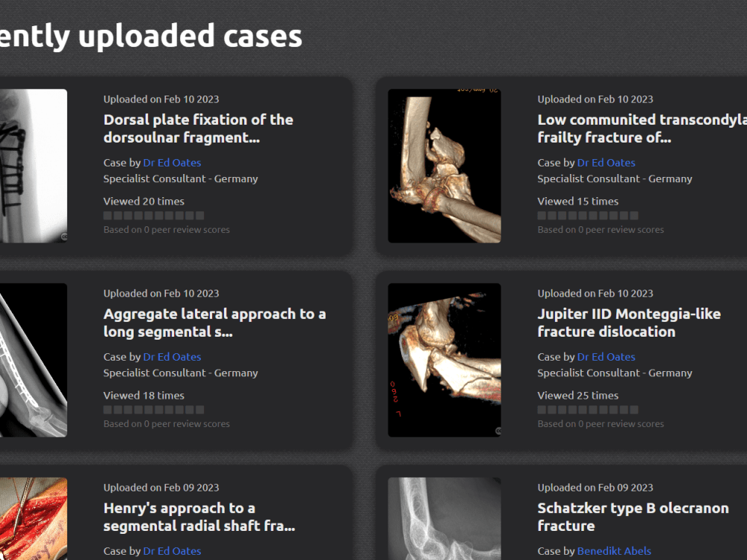
Task: Click the elbow X-ray thumbnail for olecranon fracture
Action: pyautogui.click(x=444, y=519)
